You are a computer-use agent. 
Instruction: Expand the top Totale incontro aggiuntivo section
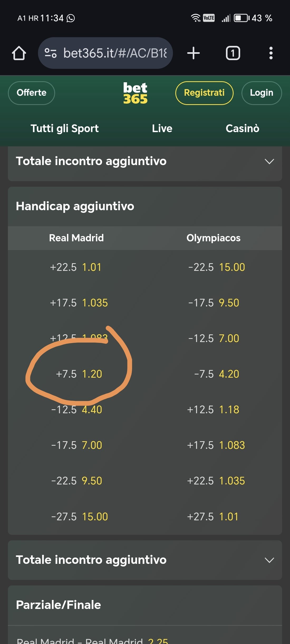145,161
